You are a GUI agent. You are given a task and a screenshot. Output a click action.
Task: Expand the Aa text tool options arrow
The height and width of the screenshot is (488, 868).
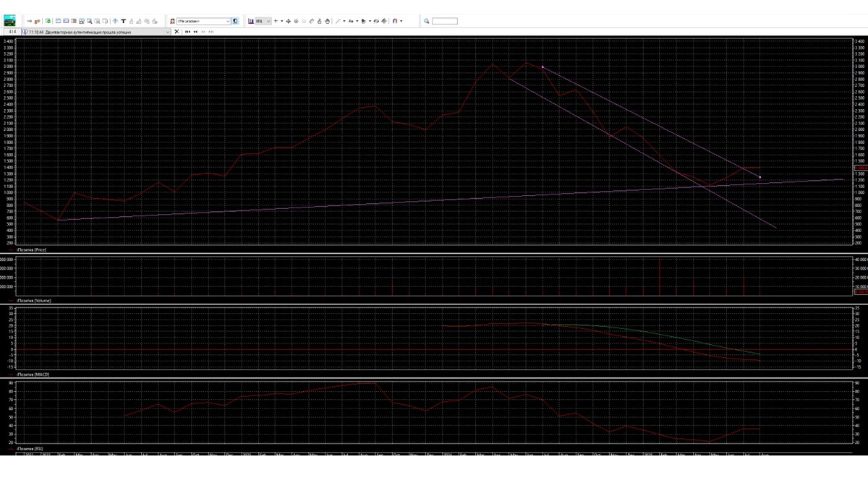(x=357, y=21)
